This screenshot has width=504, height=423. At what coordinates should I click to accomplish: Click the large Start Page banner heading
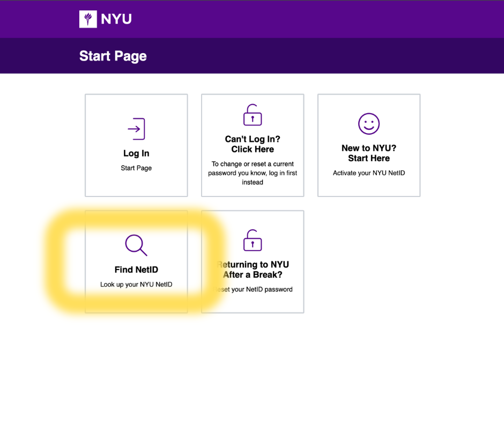click(x=113, y=56)
